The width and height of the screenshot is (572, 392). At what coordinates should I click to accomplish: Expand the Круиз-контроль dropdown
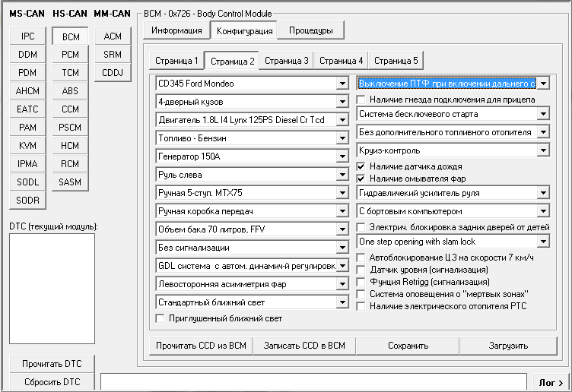pyautogui.click(x=542, y=150)
